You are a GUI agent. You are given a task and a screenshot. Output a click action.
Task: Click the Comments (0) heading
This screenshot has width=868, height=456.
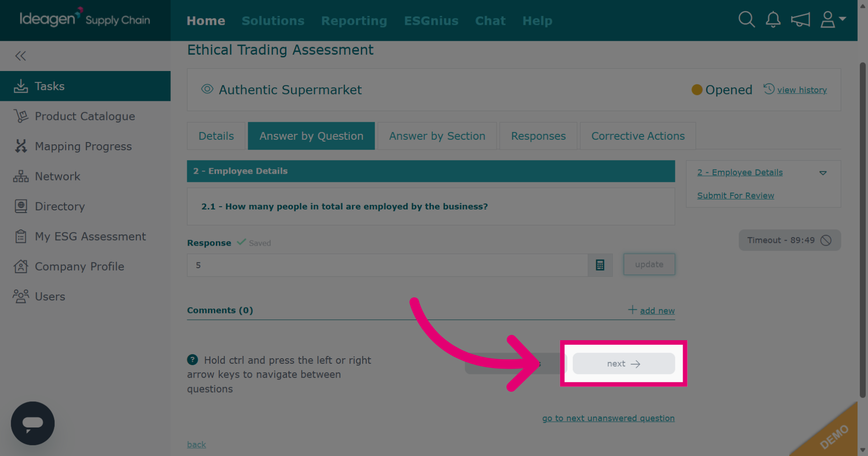coord(220,310)
